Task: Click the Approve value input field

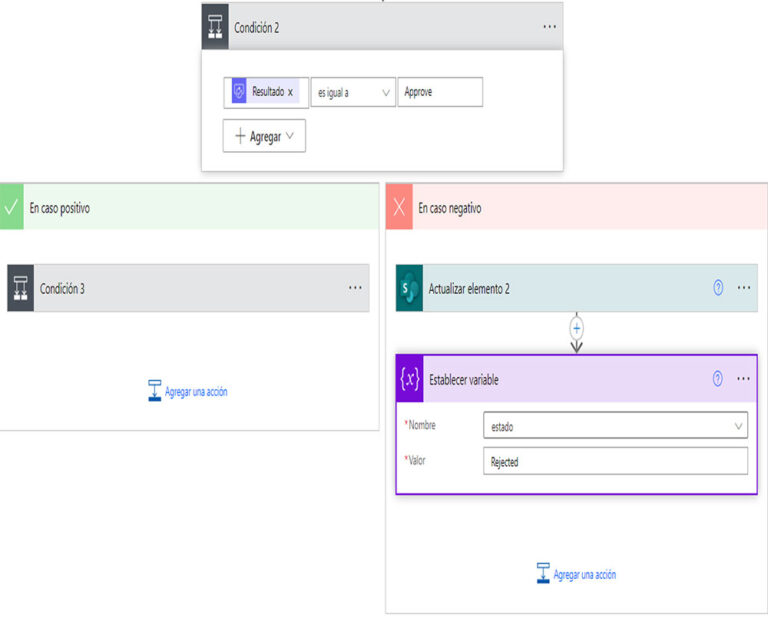Action: click(440, 92)
